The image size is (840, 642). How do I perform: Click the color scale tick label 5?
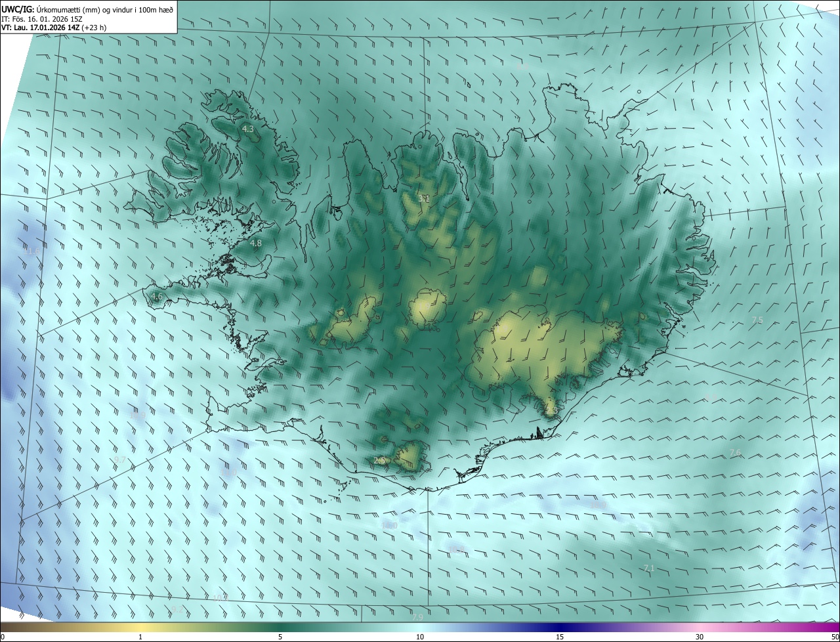[x=280, y=637]
